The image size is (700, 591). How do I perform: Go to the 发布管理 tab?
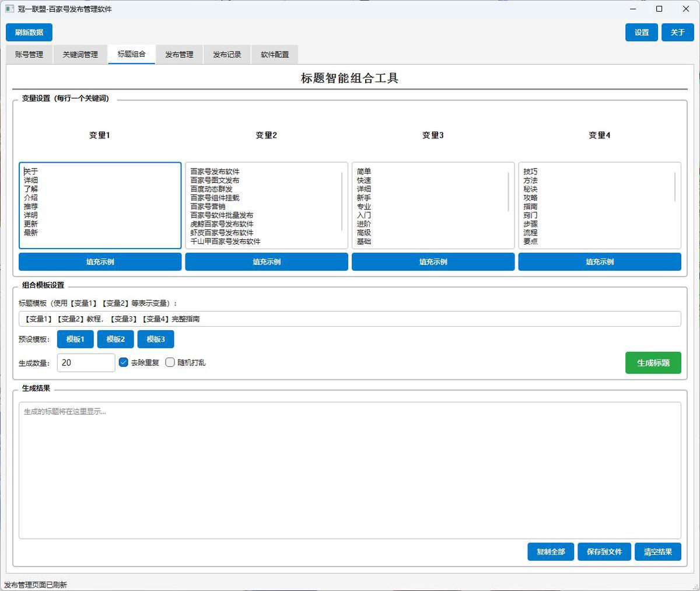pyautogui.click(x=179, y=54)
